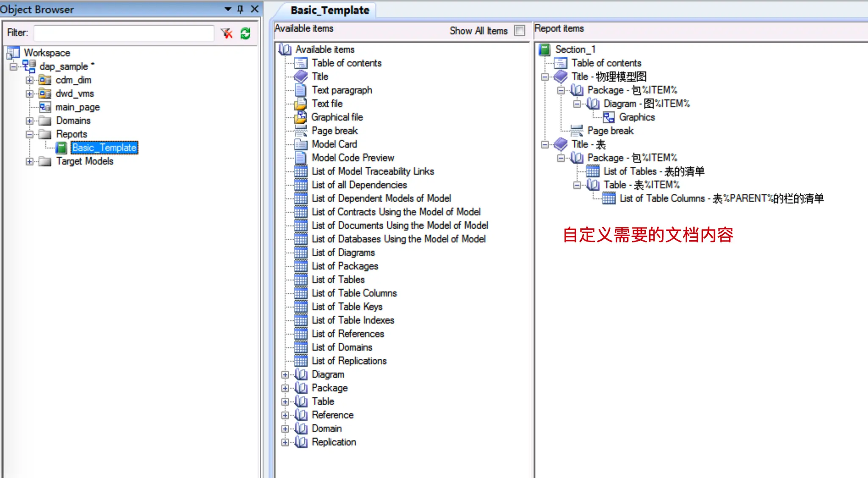This screenshot has width=868, height=478.
Task: Collapse the Reports folder
Action: (x=29, y=134)
